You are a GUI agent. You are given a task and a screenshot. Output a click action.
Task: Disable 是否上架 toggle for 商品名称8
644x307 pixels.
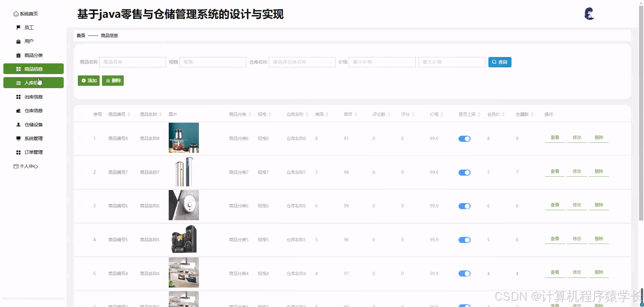click(464, 138)
